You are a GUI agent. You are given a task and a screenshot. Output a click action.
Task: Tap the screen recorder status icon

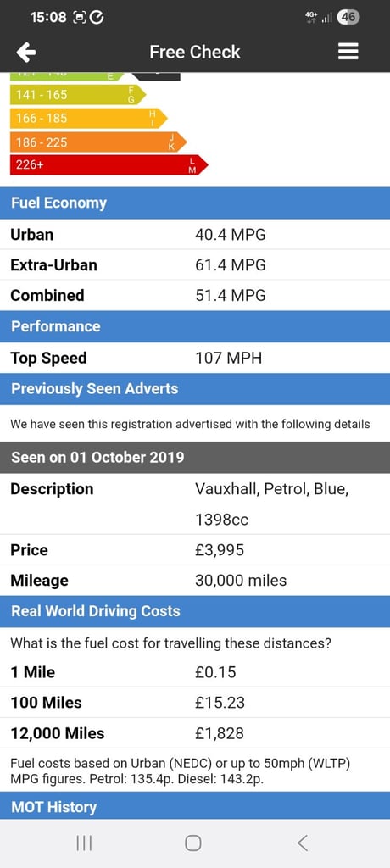79,18
